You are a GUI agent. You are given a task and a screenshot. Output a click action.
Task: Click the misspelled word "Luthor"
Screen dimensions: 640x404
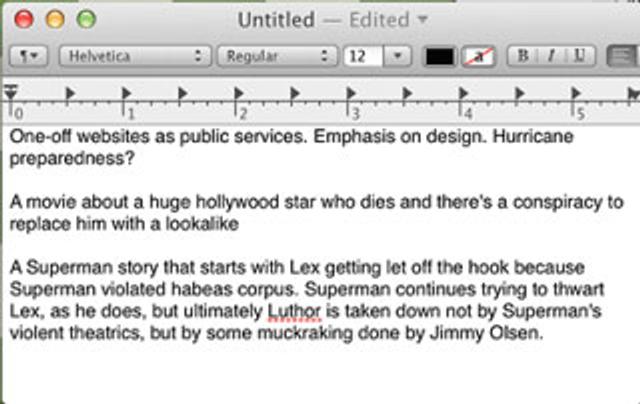(x=294, y=311)
